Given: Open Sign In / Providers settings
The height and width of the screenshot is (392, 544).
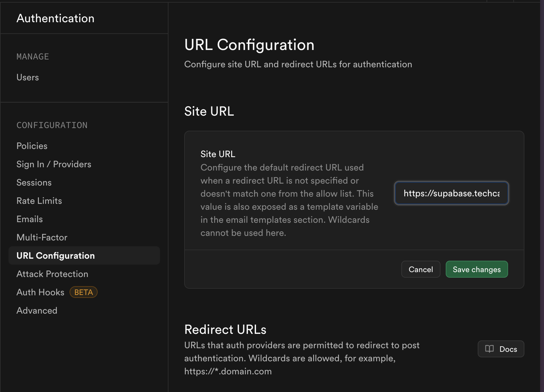Looking at the screenshot, I should 54,164.
